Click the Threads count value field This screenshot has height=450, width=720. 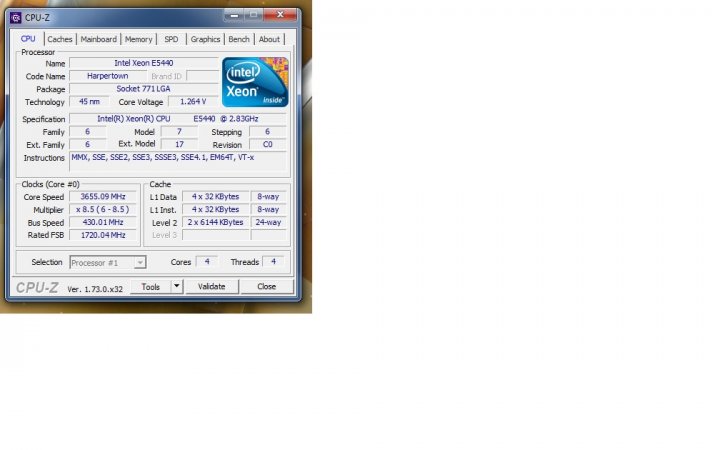[273, 262]
